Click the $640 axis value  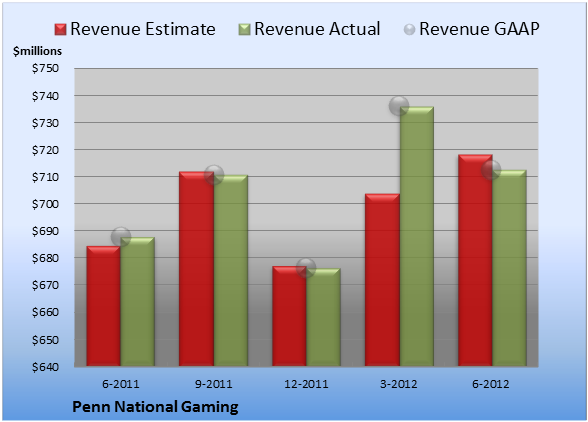click(45, 367)
